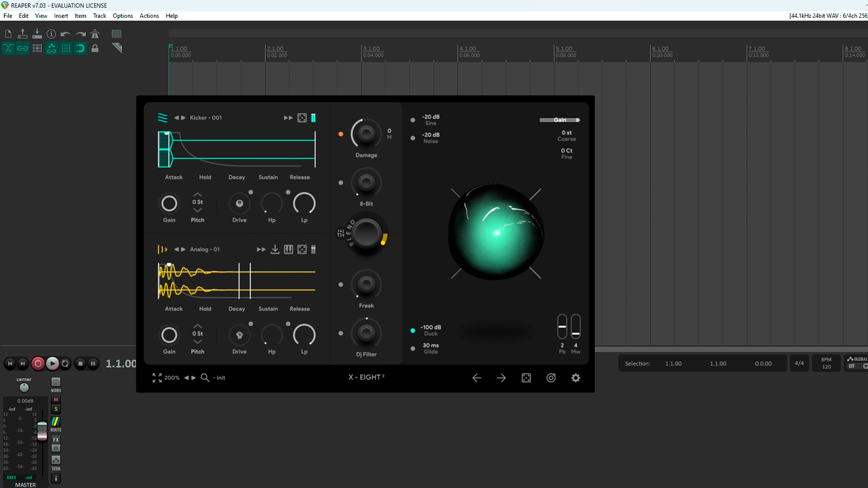Click the Undo arrow in REAPER toolbar
Viewport: 868px width, 488px height.
coord(66,34)
